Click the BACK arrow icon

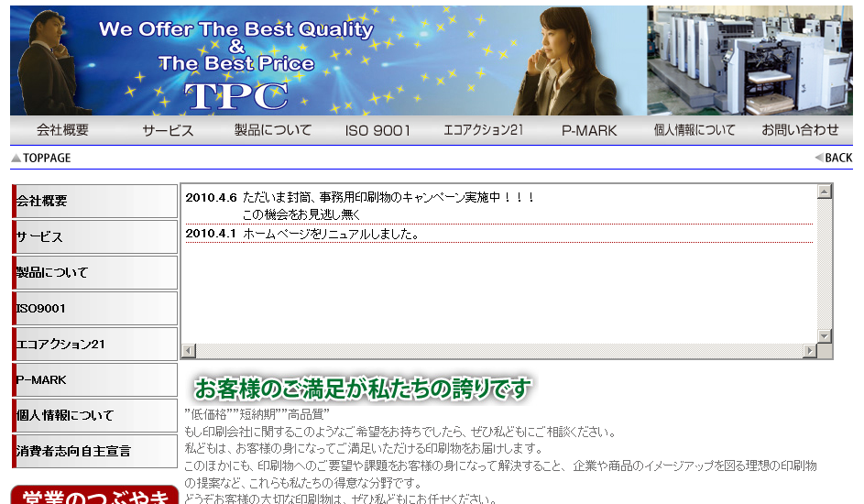(x=819, y=158)
